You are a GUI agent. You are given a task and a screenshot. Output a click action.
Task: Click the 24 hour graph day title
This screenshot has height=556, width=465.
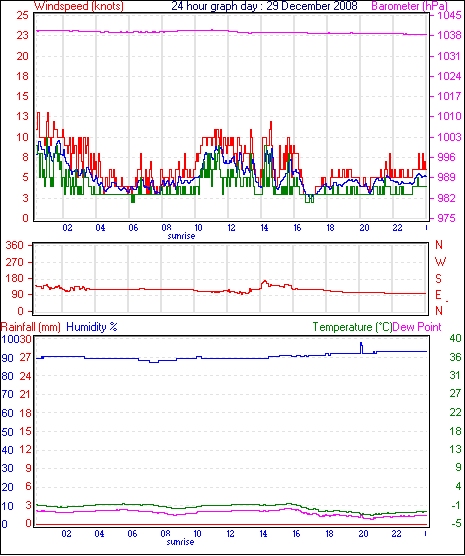coord(264,6)
